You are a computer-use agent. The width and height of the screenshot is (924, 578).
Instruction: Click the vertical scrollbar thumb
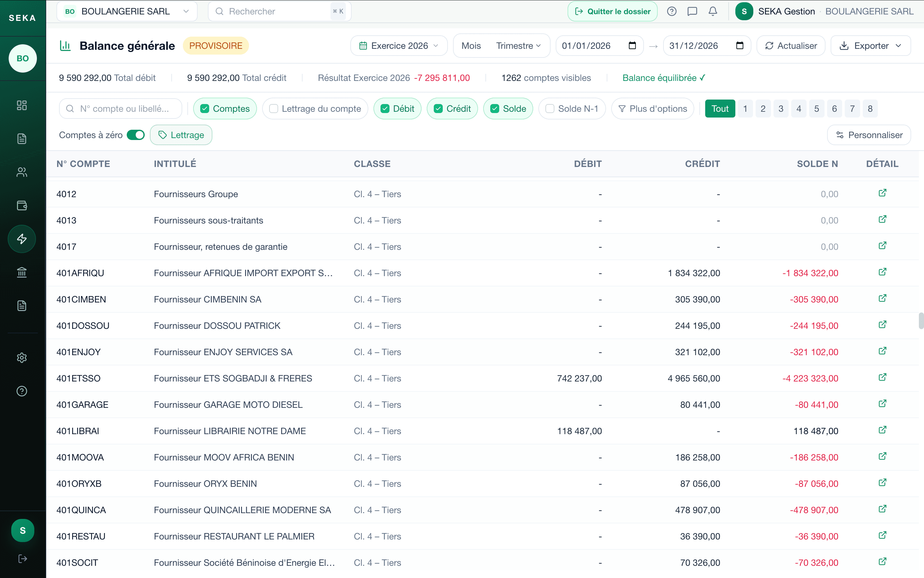tap(921, 320)
